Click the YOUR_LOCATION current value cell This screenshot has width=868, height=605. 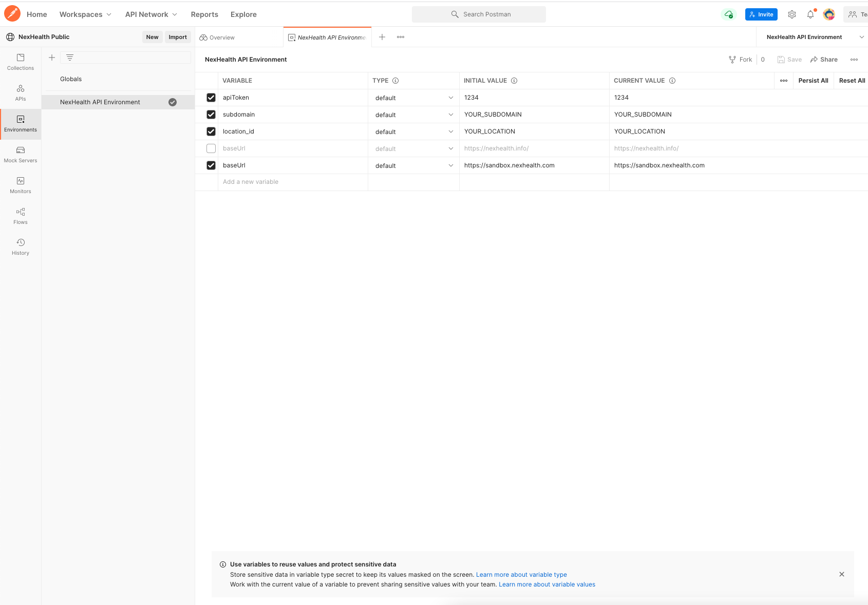click(739, 131)
